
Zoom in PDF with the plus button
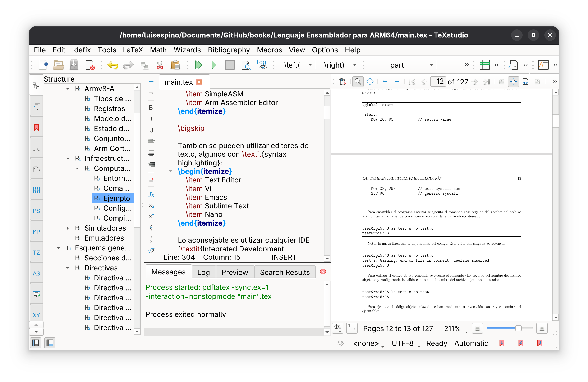click(542, 328)
